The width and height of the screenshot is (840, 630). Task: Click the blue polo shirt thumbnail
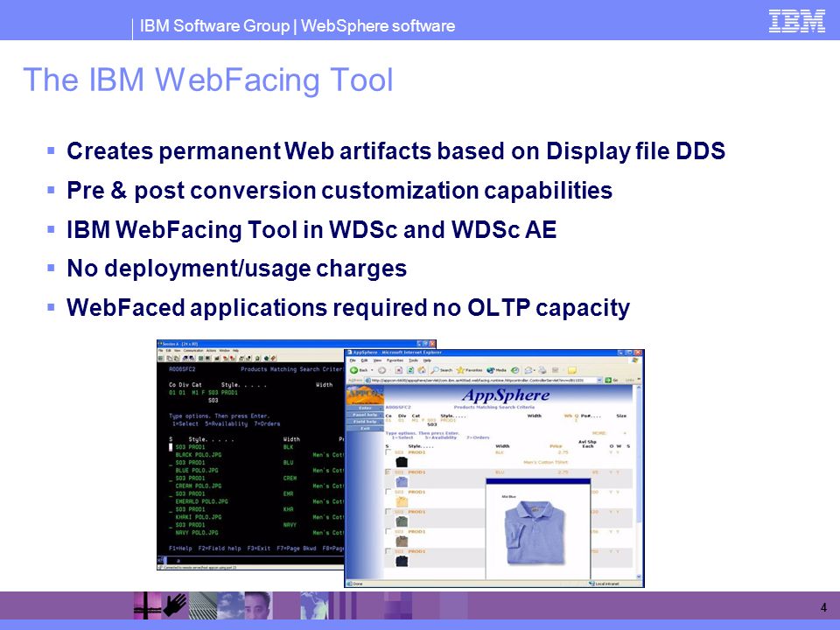(402, 481)
